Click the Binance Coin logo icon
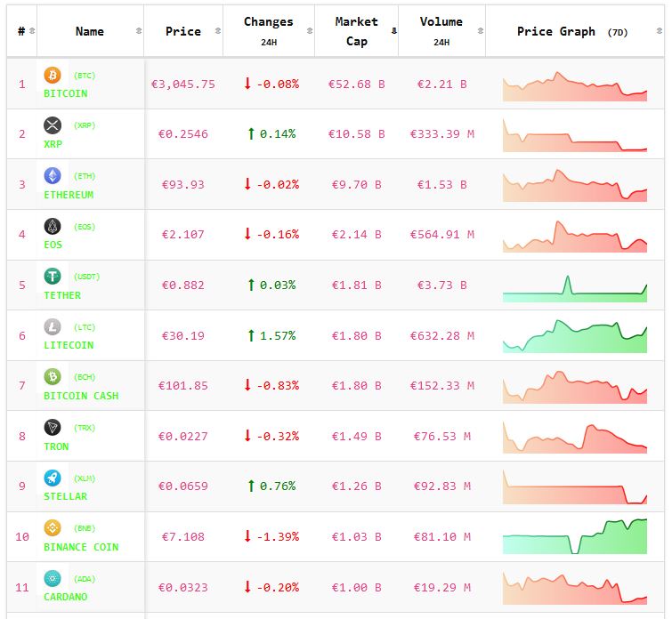672x619 pixels. tap(53, 528)
